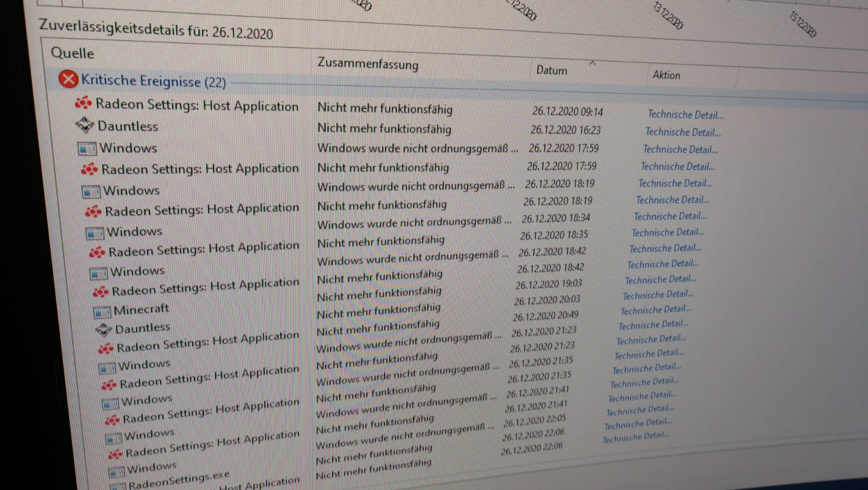The image size is (868, 490).
Task: Open Technische Details for Radeon Settings at 20:49
Action: [x=656, y=310]
